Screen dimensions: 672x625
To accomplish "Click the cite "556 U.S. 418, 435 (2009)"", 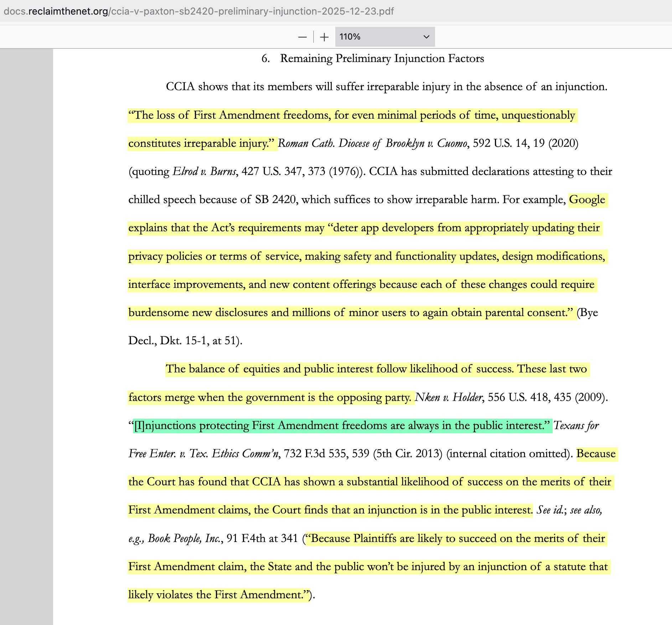I will click(546, 397).
